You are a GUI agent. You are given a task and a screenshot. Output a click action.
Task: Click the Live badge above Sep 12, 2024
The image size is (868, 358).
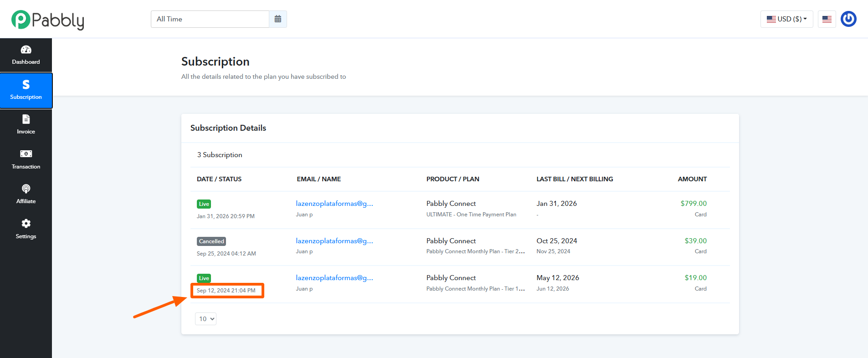click(x=204, y=278)
